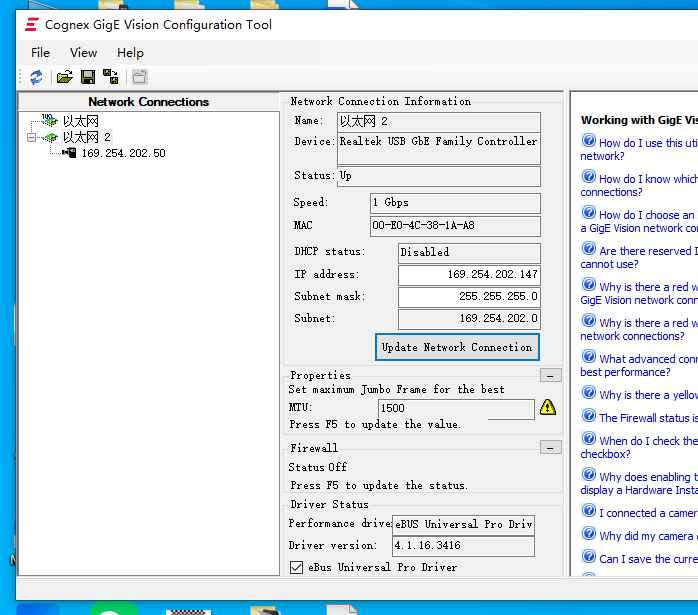
Task: Click the MAC field 00-E0-4C-38-1A-A8
Action: click(x=455, y=226)
